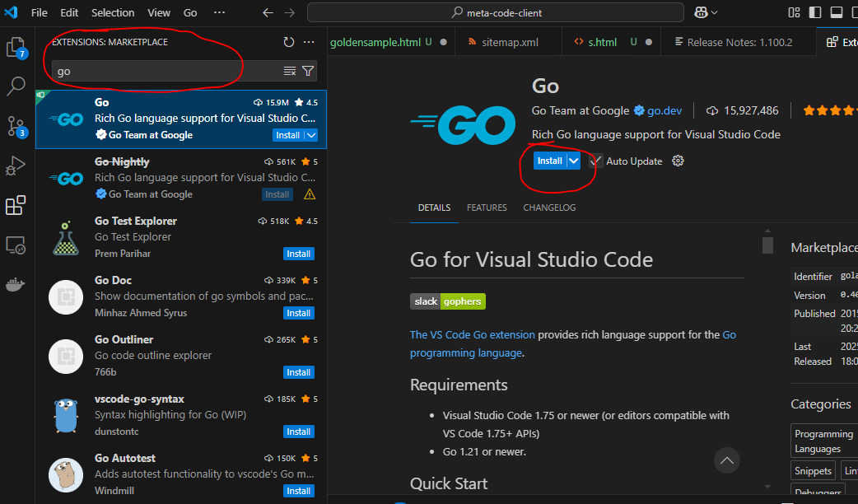Open the Selection menu
The image size is (858, 504).
[113, 12]
